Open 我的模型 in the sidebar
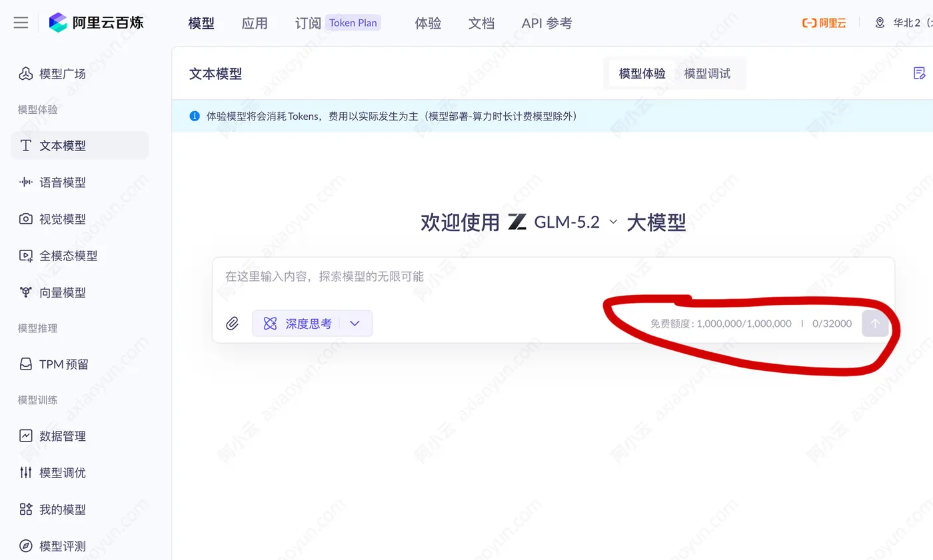Viewport: 933px width, 560px height. tap(80, 509)
